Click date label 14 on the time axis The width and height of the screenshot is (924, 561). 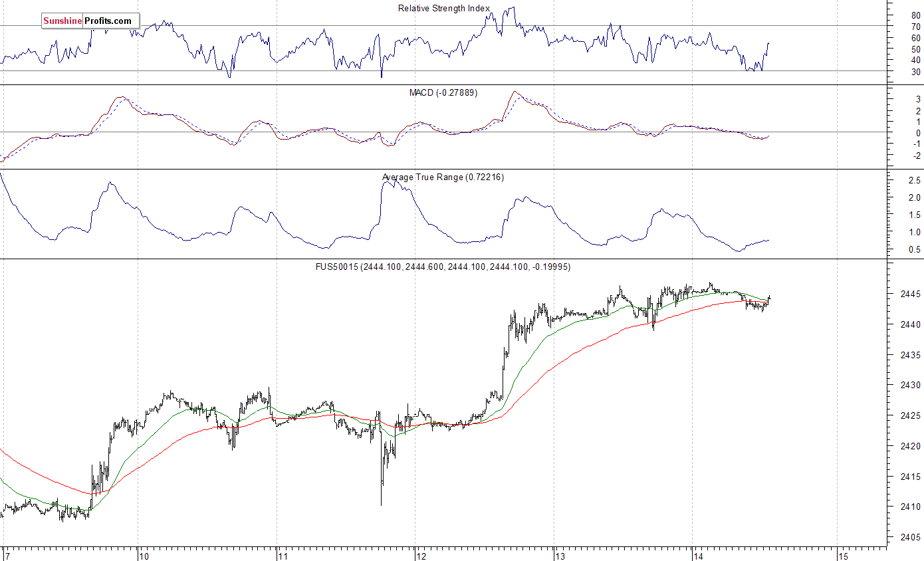pos(698,555)
